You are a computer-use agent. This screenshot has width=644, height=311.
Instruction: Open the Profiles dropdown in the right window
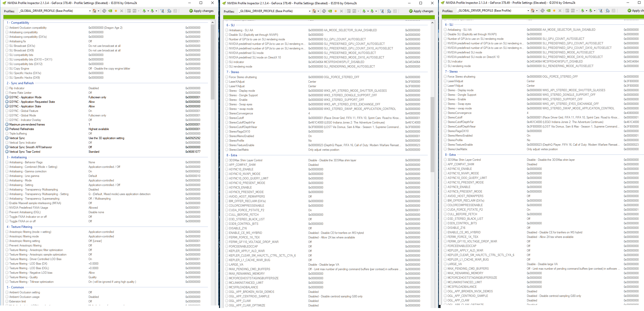(528, 11)
